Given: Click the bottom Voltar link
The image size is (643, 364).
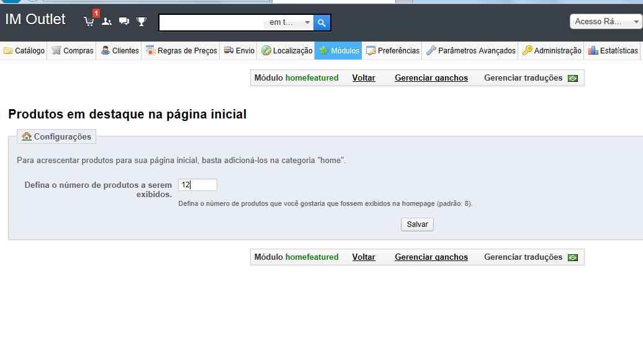Looking at the screenshot, I should [364, 257].
